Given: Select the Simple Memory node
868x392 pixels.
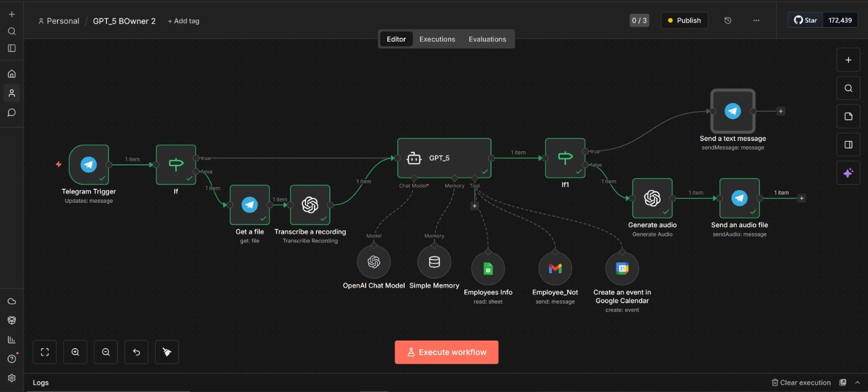Looking at the screenshot, I should coord(434,262).
